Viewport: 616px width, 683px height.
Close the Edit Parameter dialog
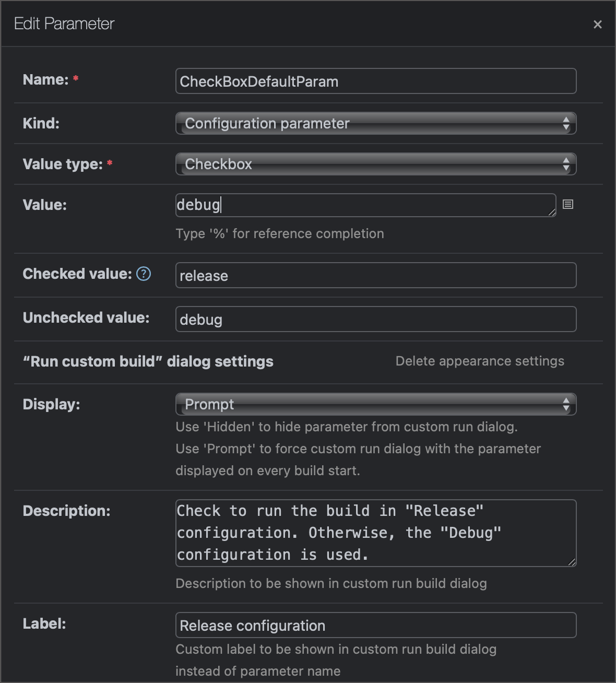597,24
